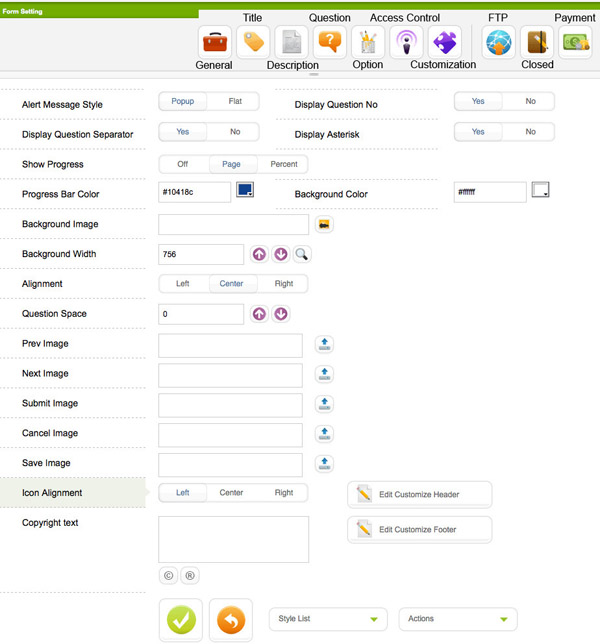Image resolution: width=600 pixels, height=644 pixels.
Task: Choose Right for Icon Alignment
Action: point(284,493)
